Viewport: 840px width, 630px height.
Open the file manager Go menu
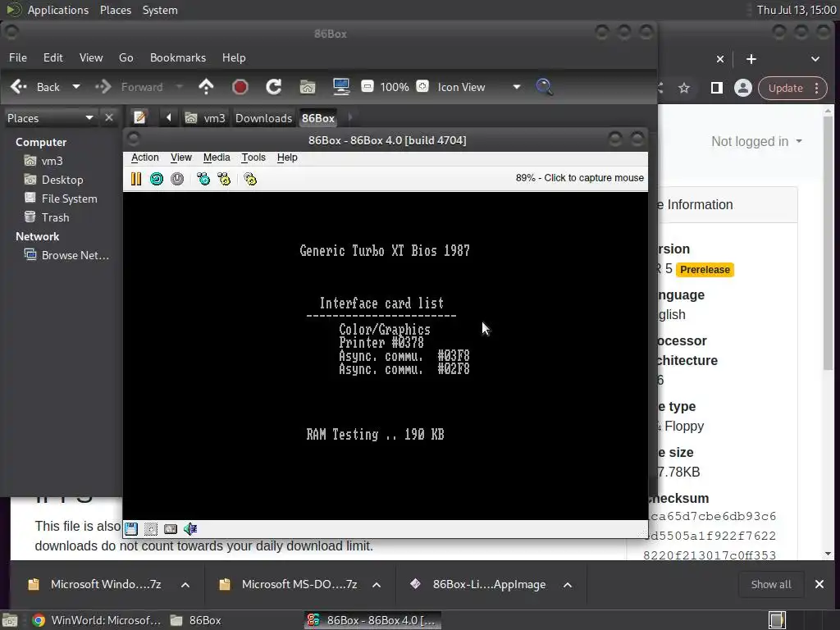(x=126, y=57)
